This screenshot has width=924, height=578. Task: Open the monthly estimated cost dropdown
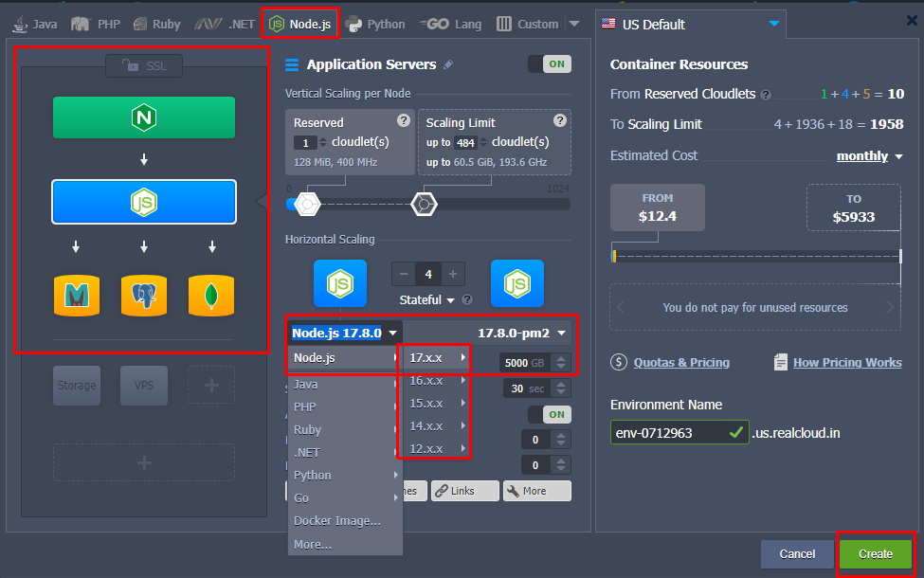(x=869, y=156)
